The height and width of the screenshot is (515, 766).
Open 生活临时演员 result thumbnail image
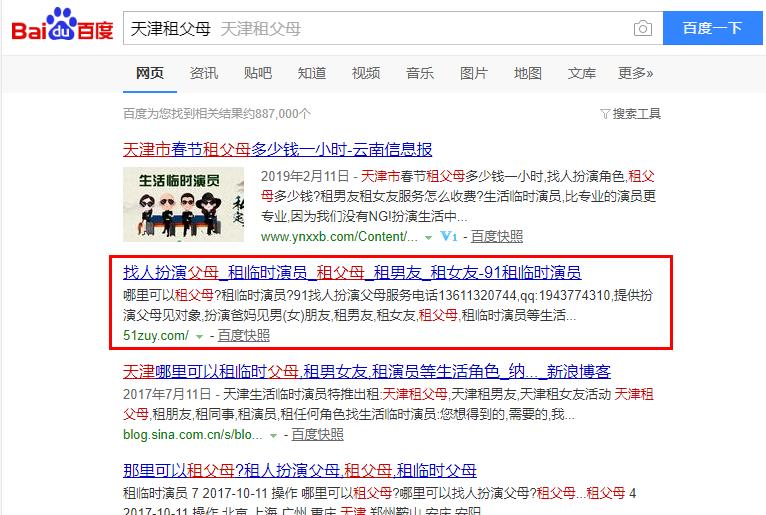point(183,204)
